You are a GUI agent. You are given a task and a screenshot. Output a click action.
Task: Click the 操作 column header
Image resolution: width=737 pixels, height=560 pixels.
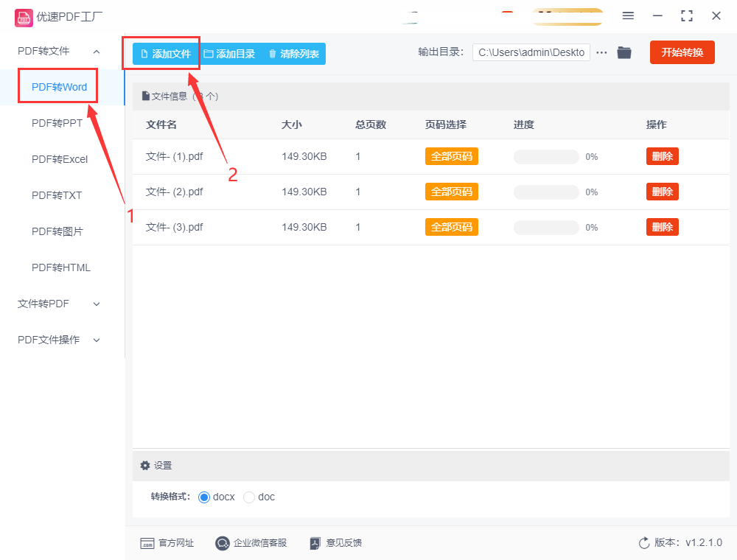pyautogui.click(x=657, y=125)
